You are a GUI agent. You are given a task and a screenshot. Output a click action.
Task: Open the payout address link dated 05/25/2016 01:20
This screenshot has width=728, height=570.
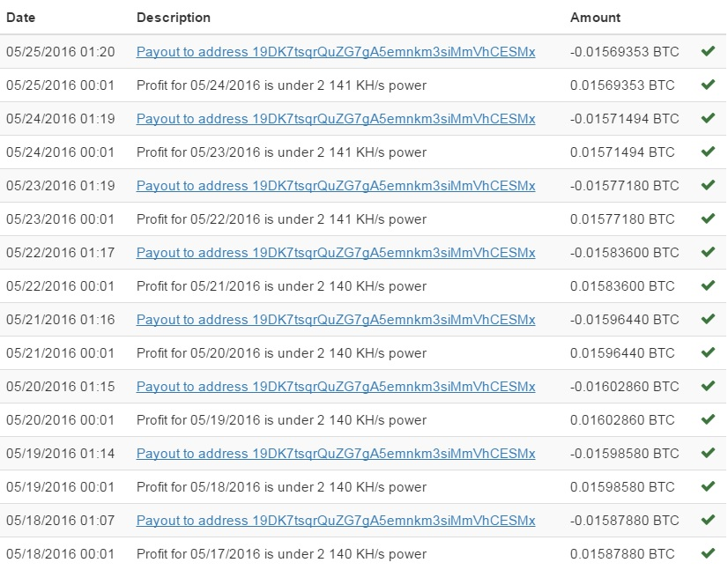[x=336, y=52]
